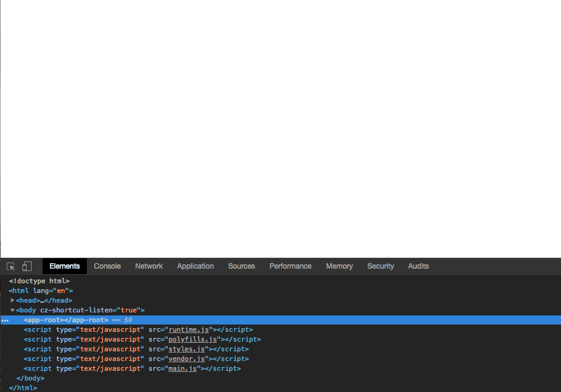The width and height of the screenshot is (561, 392).
Task: Switch to the Elements tab
Action: click(64, 266)
